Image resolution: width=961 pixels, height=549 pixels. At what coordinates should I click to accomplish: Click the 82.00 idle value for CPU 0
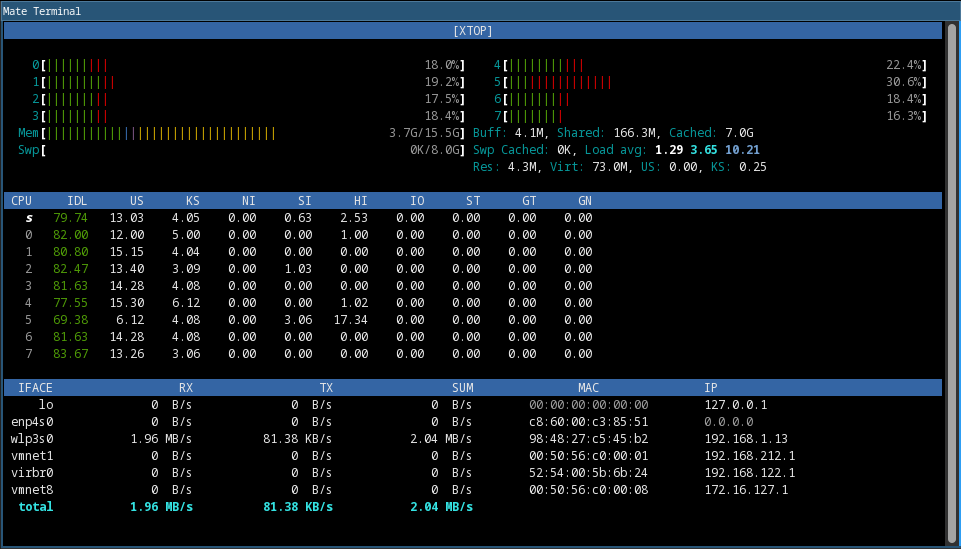70,235
